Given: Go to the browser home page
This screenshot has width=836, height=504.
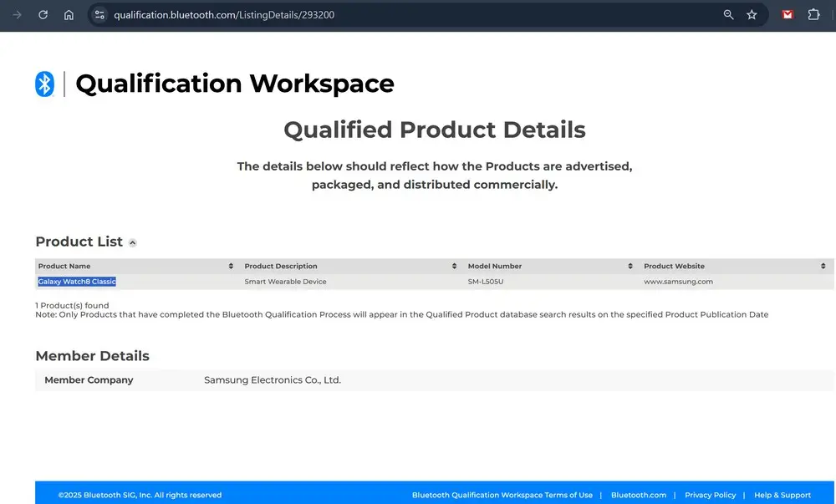Looking at the screenshot, I should click(69, 15).
